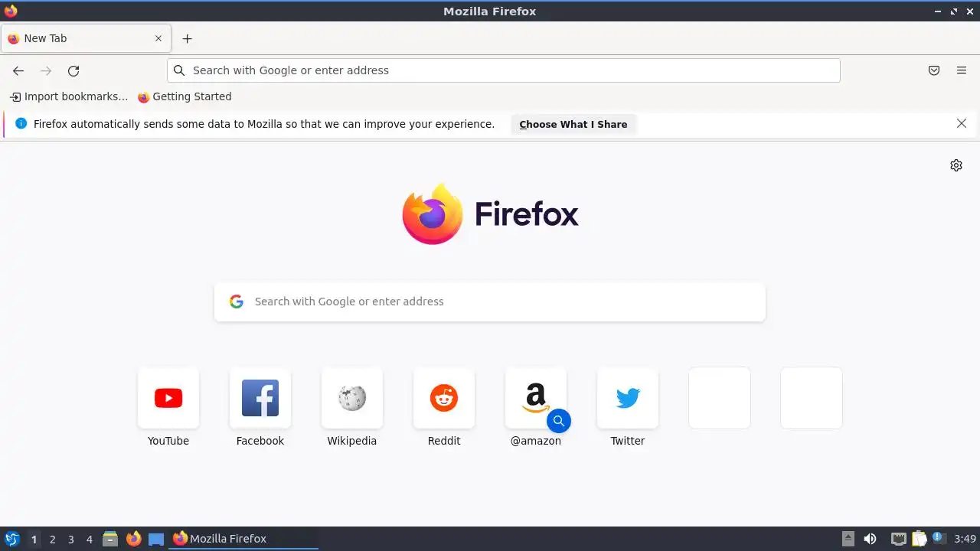Open new tab personalize gear settings

(x=956, y=165)
